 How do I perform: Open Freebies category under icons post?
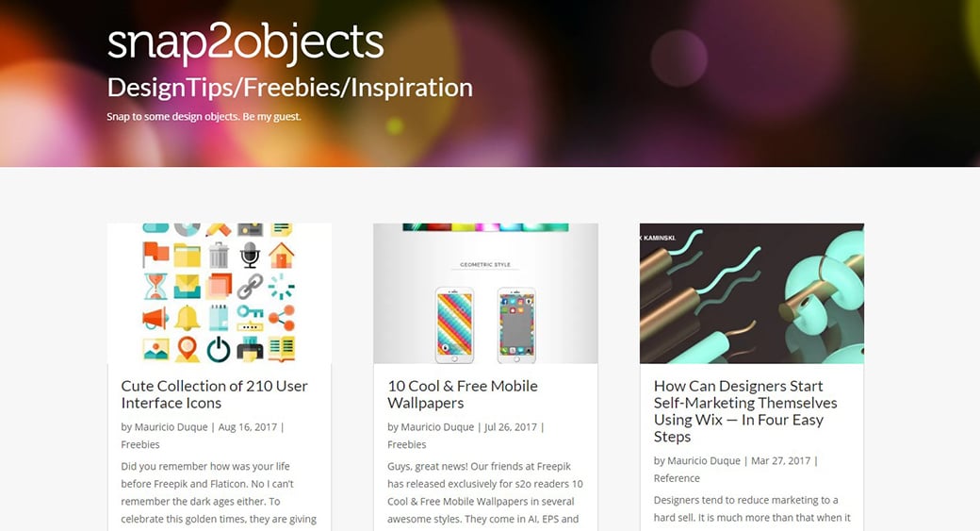[x=140, y=444]
